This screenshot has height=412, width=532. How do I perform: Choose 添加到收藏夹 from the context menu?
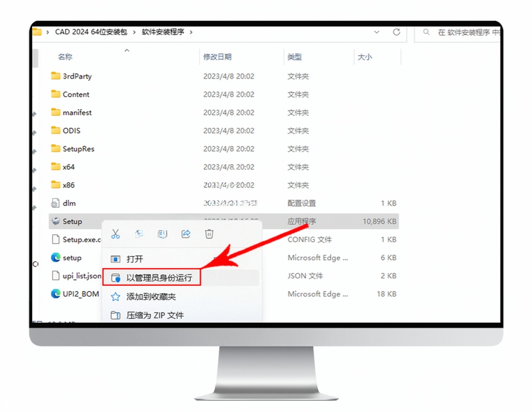[x=181, y=297]
